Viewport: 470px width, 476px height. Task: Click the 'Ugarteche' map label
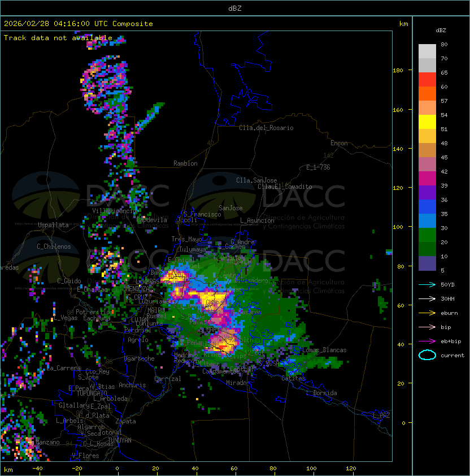click(140, 358)
